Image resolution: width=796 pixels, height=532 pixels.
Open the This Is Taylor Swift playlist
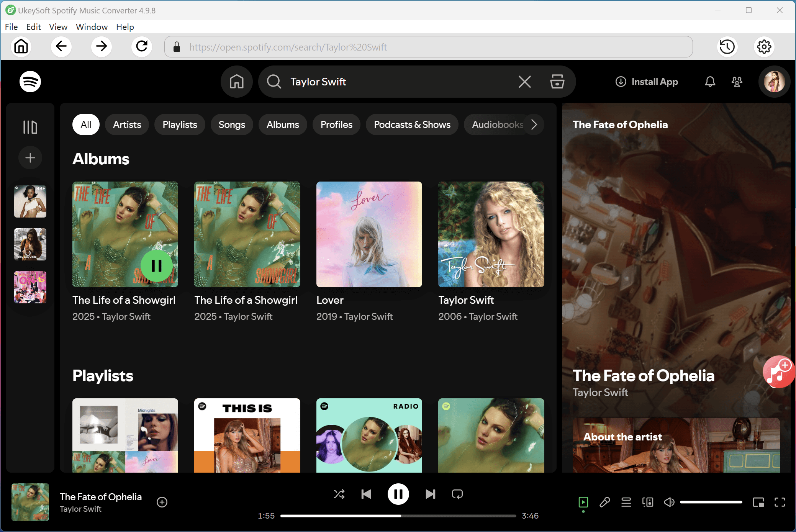pyautogui.click(x=247, y=435)
